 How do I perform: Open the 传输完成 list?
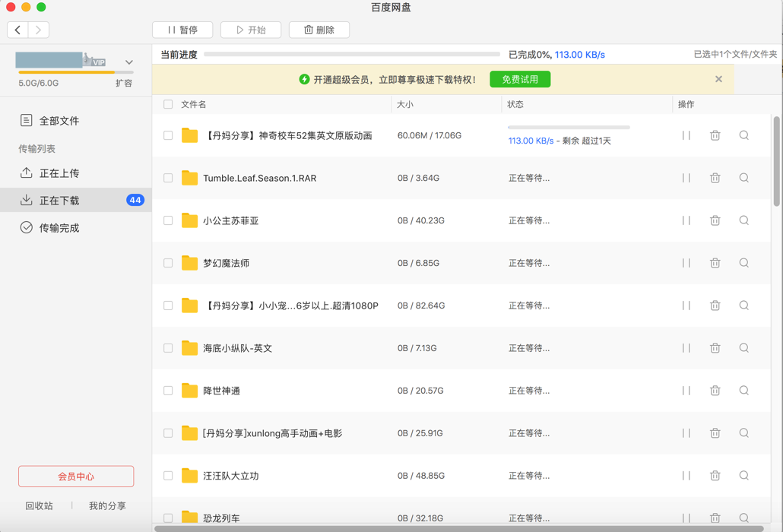pos(76,228)
